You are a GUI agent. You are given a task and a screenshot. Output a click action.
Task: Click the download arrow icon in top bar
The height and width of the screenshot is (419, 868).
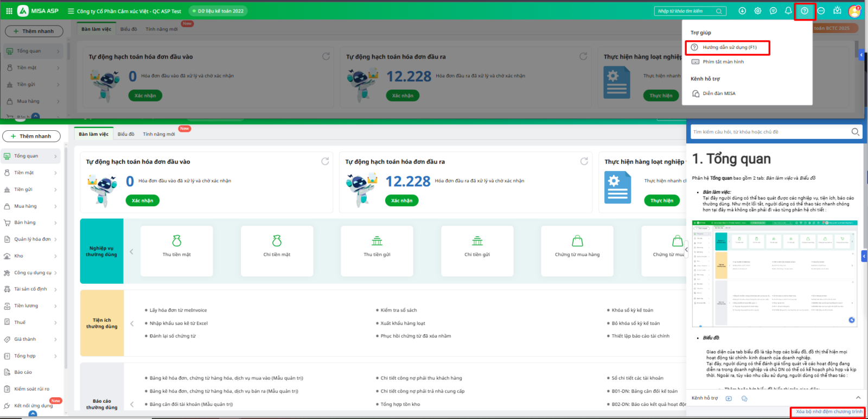pos(742,11)
